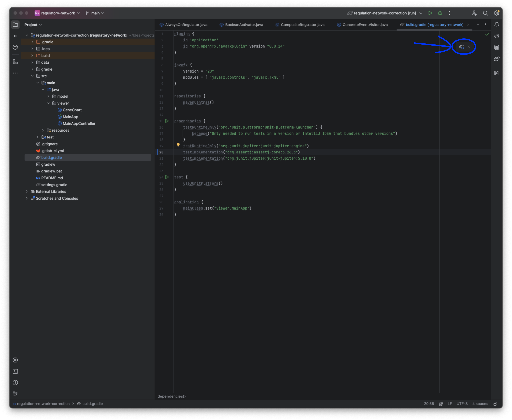The height and width of the screenshot is (420, 512).
Task: Close the build.gradle editor tab
Action: (468, 25)
